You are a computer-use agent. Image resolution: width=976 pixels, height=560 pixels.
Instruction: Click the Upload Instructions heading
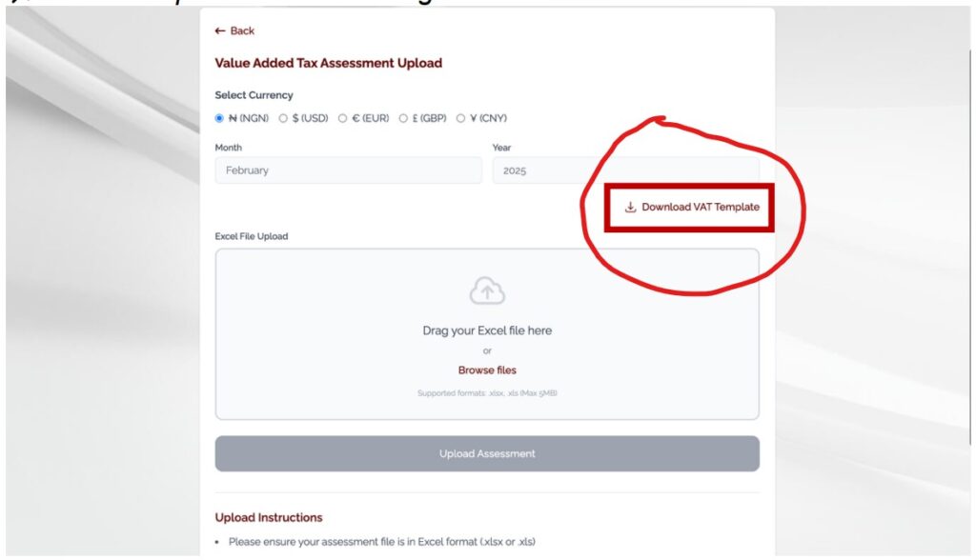269,518
